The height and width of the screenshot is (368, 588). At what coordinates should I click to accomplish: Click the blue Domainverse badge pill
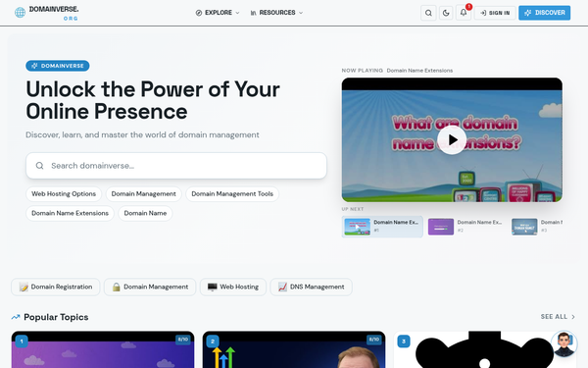[58, 66]
